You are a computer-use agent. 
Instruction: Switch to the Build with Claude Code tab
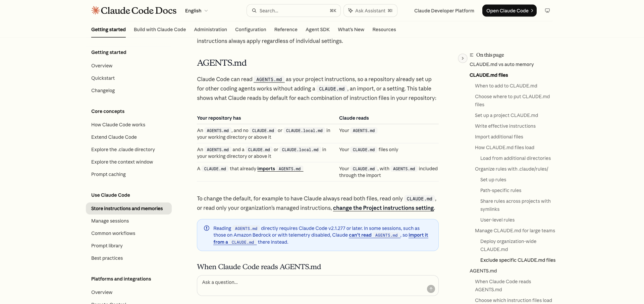[160, 29]
